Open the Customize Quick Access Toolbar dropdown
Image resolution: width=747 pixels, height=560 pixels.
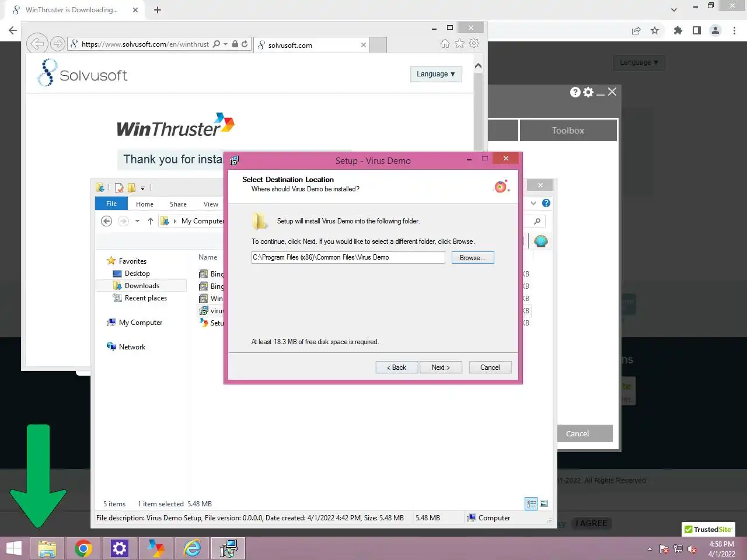tap(142, 188)
